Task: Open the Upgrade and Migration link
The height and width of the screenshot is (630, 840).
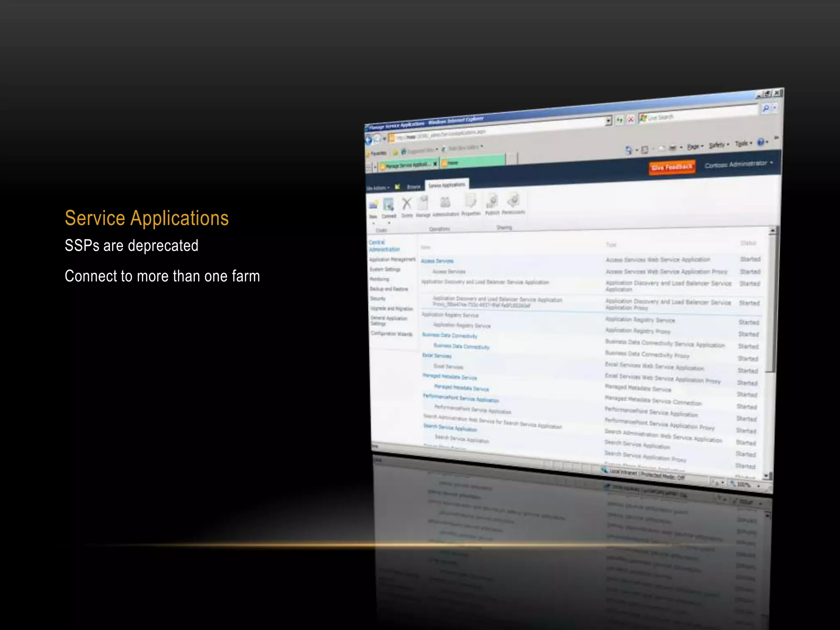Action: pos(391,308)
